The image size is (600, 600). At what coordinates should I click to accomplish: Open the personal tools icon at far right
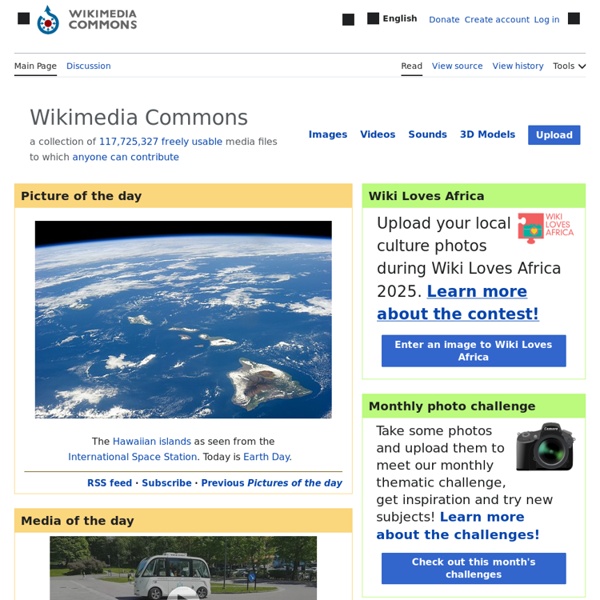574,18
